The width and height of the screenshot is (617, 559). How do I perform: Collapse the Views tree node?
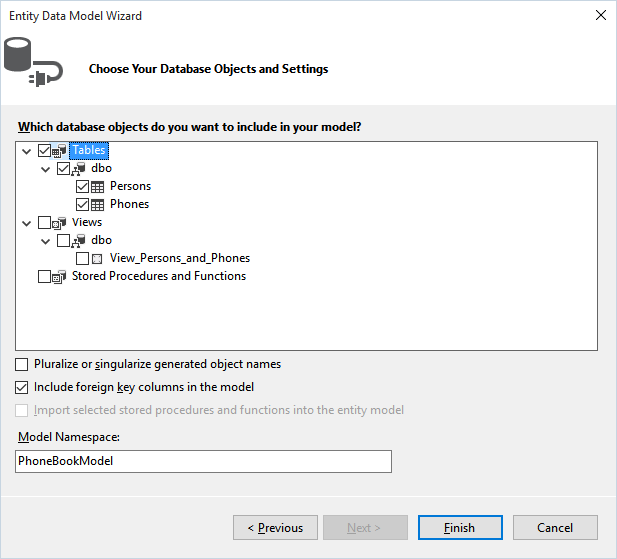[26, 224]
